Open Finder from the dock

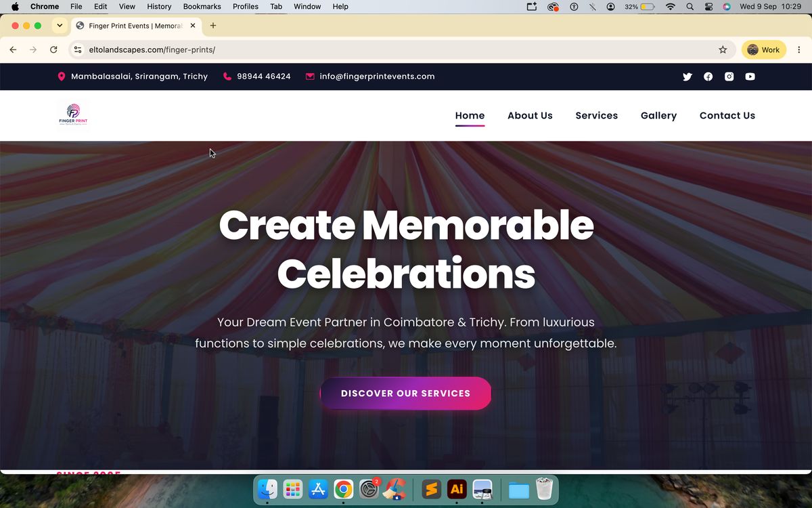point(268,489)
